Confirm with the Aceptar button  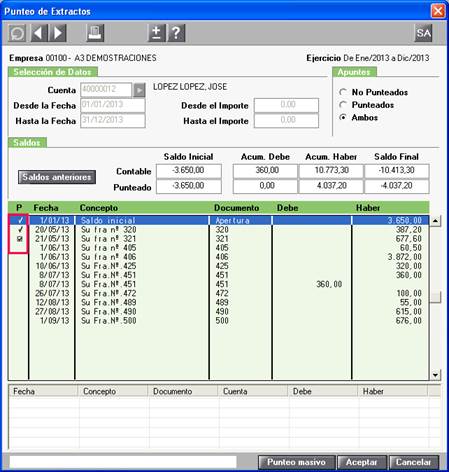pyautogui.click(x=361, y=462)
